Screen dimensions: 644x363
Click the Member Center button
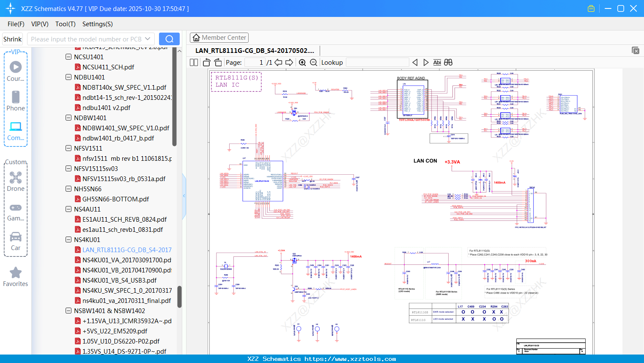coord(219,38)
